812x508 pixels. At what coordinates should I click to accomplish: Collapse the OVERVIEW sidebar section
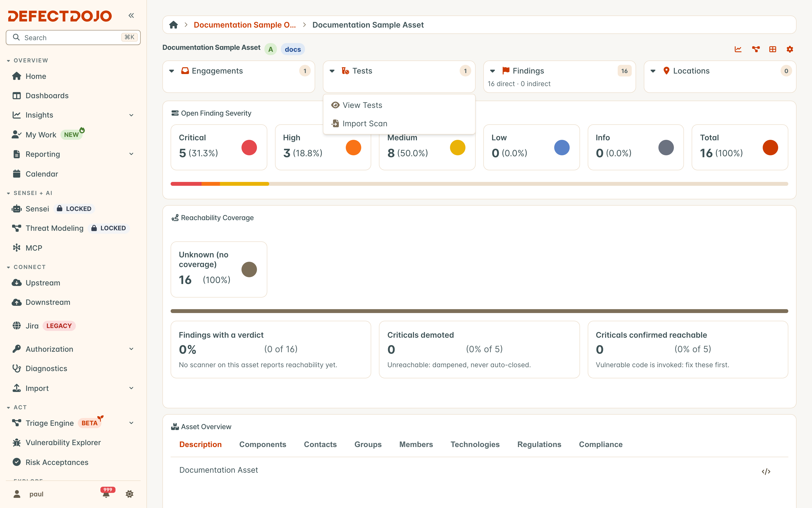(x=28, y=60)
